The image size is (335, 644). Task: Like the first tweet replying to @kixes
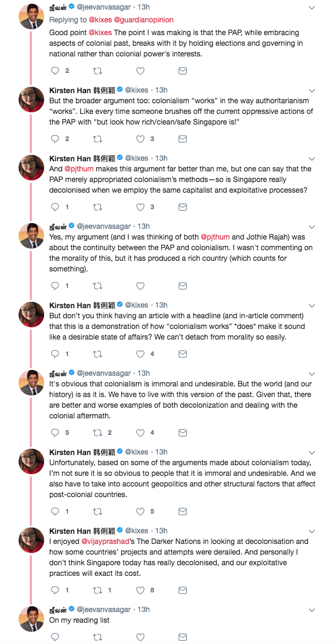click(x=140, y=71)
